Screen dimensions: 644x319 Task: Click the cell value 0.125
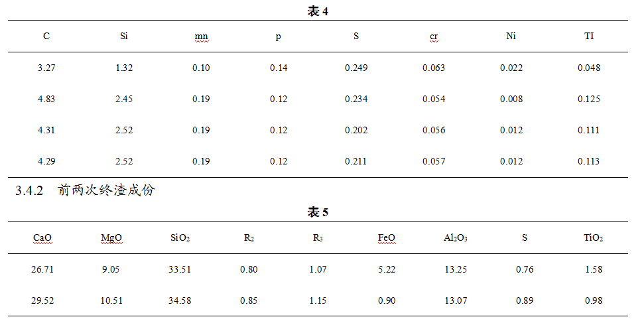(589, 99)
